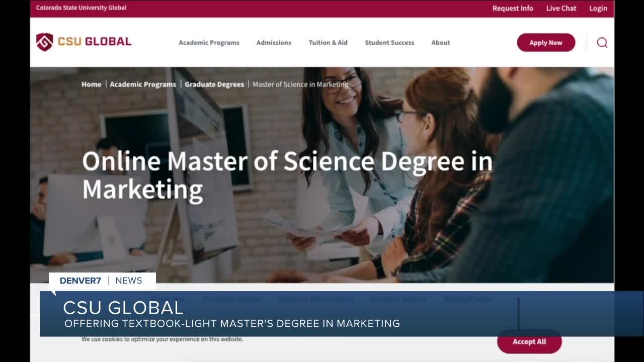644x362 pixels.
Task: Click the Login link
Action: pyautogui.click(x=598, y=8)
